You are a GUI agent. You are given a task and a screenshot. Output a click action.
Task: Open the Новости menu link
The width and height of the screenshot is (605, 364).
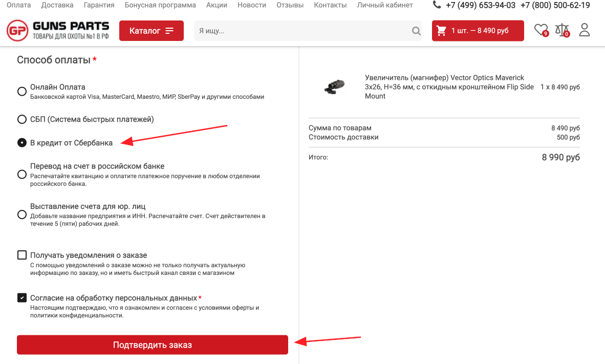[251, 5]
